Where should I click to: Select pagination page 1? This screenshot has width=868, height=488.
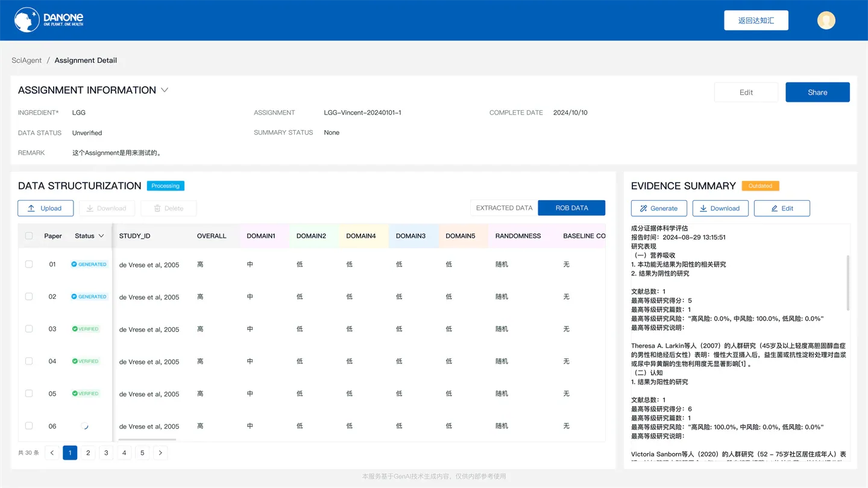tap(70, 452)
